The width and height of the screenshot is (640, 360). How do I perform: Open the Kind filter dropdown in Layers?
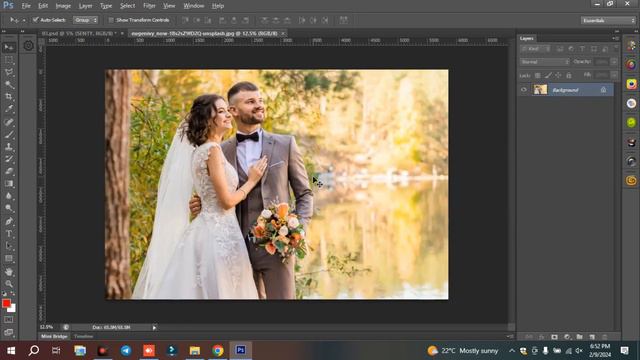click(536, 49)
